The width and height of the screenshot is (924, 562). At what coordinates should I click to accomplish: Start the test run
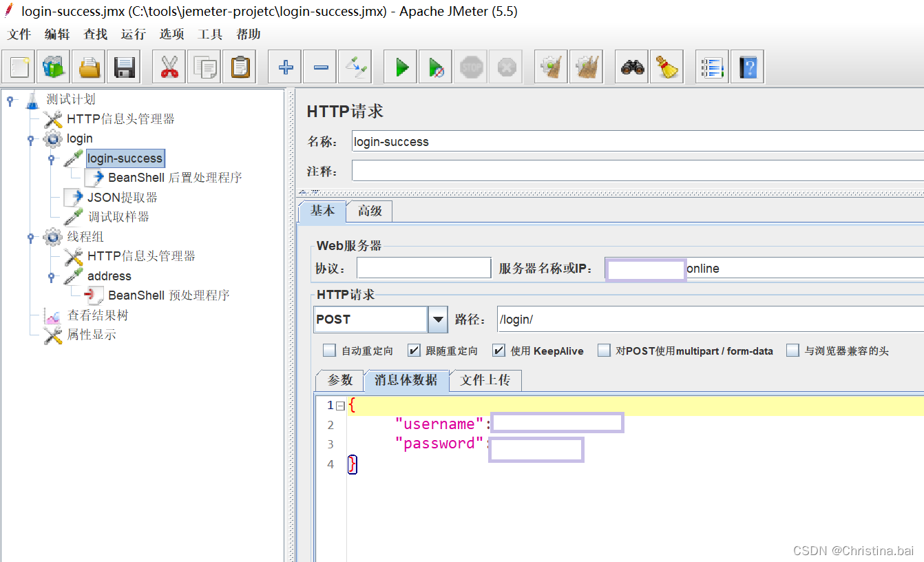400,66
